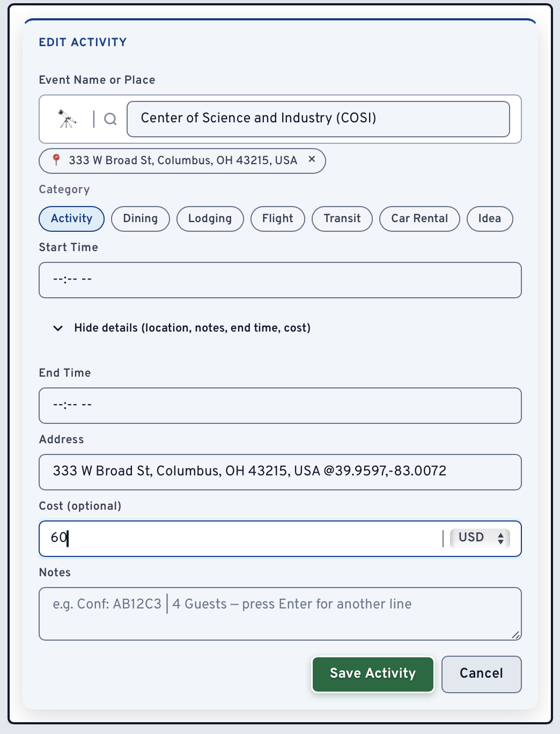The image size is (560, 734).
Task: Click the telescope activity icon
Action: click(67, 119)
